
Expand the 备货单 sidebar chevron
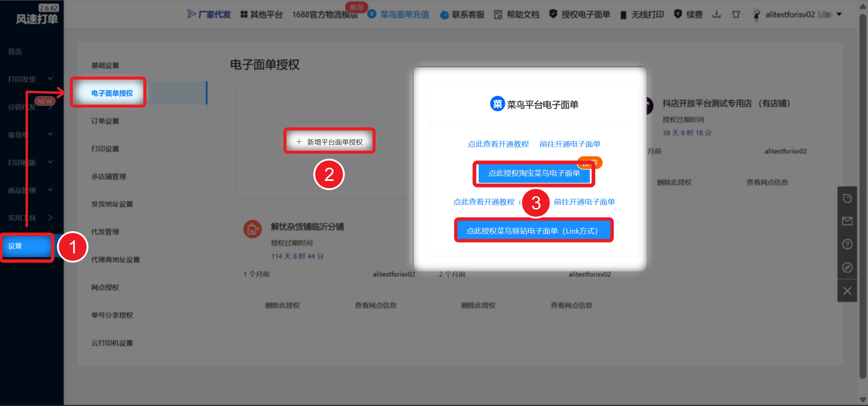click(50, 135)
